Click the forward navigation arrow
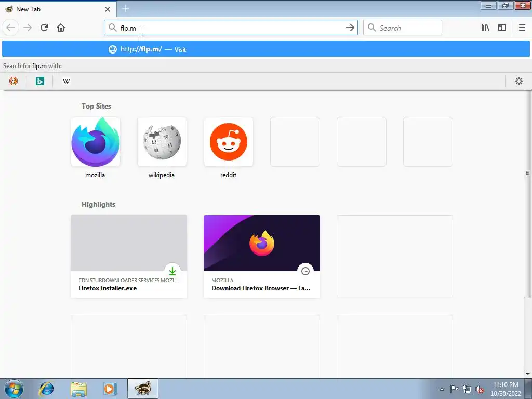The height and width of the screenshot is (399, 532). tap(28, 28)
